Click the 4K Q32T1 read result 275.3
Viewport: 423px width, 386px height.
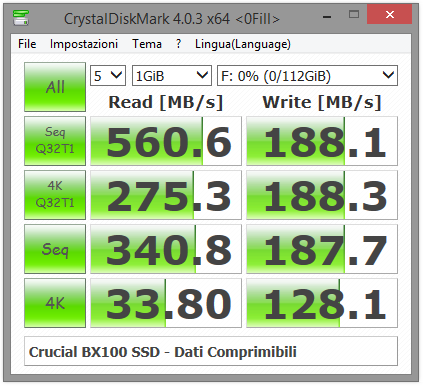166,195
